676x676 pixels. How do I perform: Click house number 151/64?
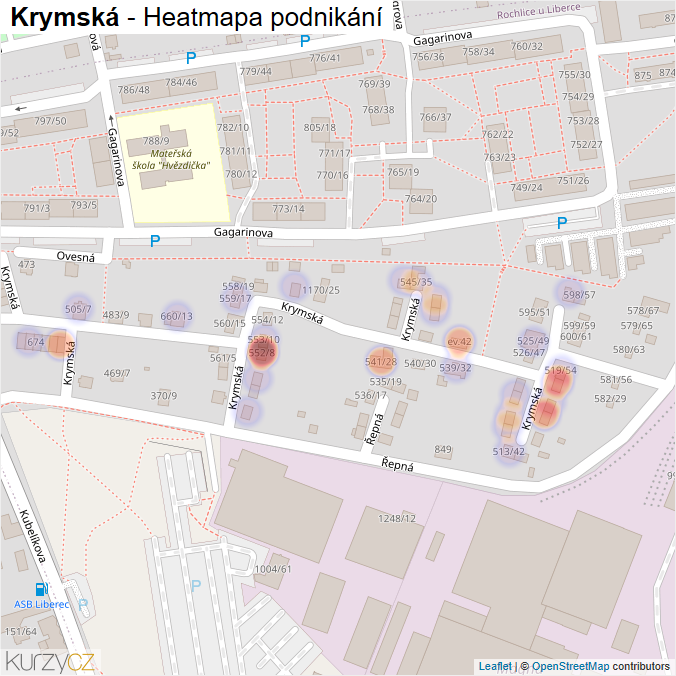click(x=20, y=631)
